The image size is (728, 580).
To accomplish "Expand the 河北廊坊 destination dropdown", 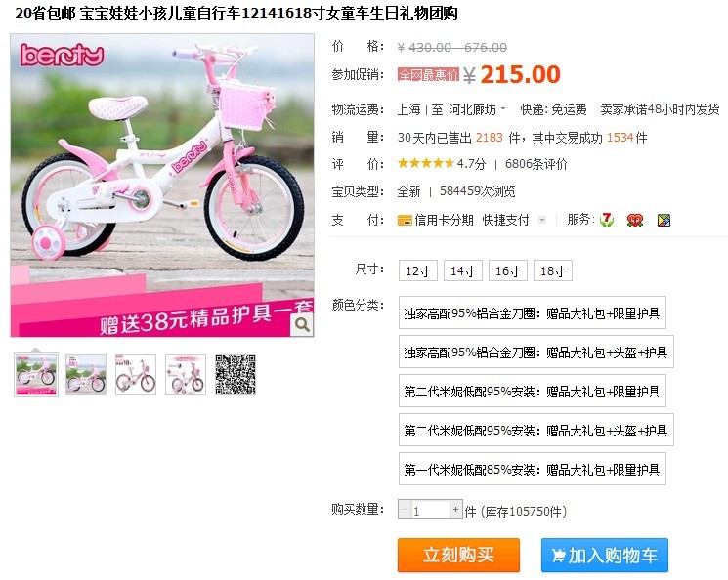I will pos(477,110).
